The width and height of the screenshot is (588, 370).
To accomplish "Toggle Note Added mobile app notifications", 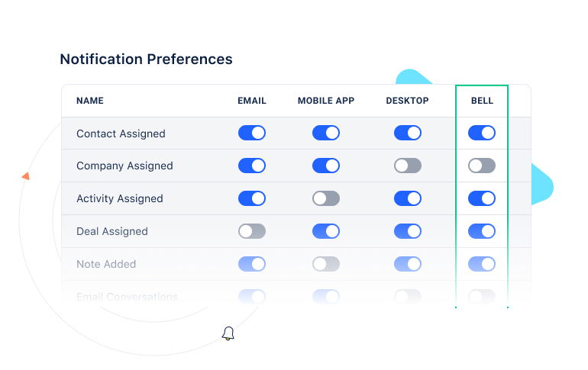I will 325,264.
